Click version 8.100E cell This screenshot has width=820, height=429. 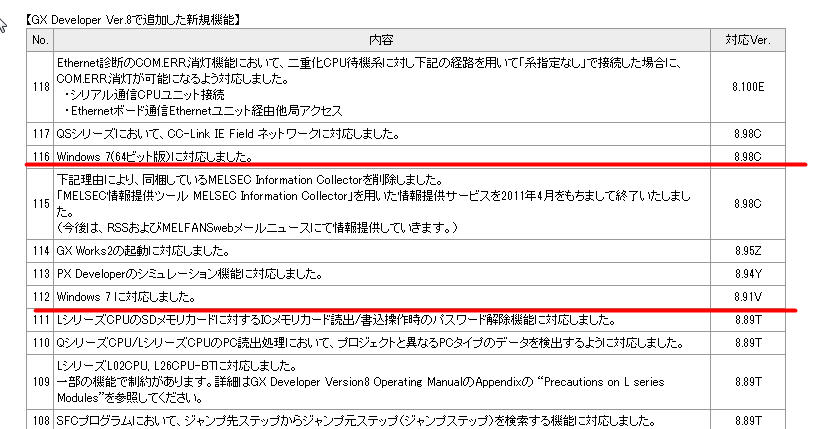pos(748,87)
